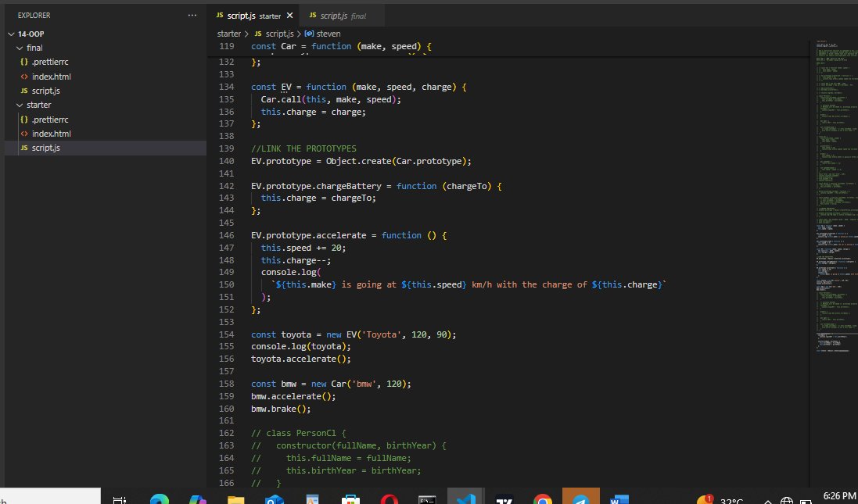Click the '//LINK THE PROTOTYPES' comment
Screen dimensions: 858x504
303,148
